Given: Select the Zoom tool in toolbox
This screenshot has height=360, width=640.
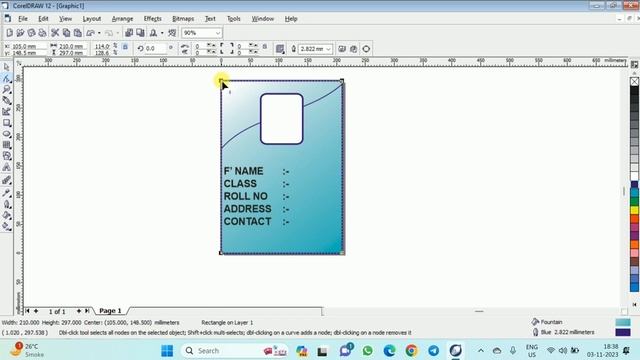Looking at the screenshot, I should [x=7, y=89].
